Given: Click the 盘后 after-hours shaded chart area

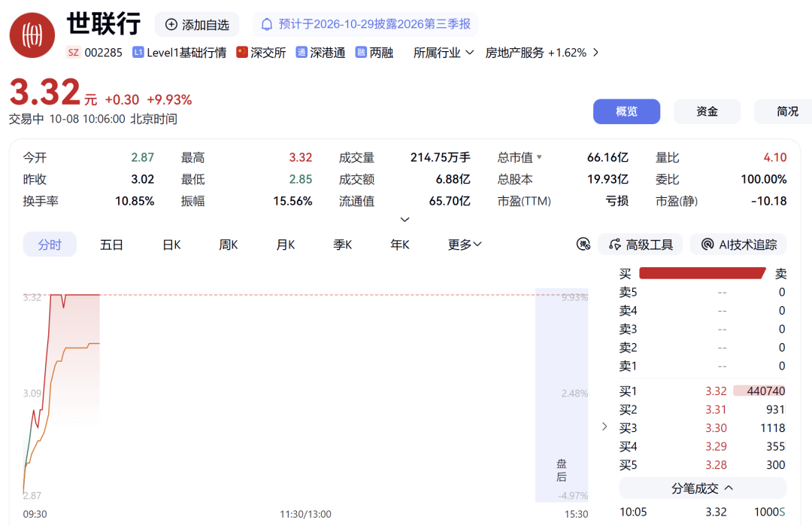Looking at the screenshot, I should coord(562,395).
